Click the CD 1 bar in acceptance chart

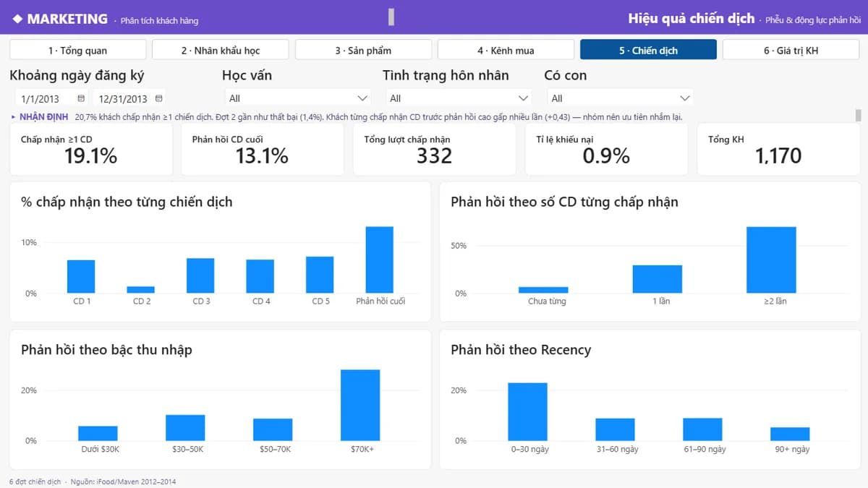click(x=81, y=276)
